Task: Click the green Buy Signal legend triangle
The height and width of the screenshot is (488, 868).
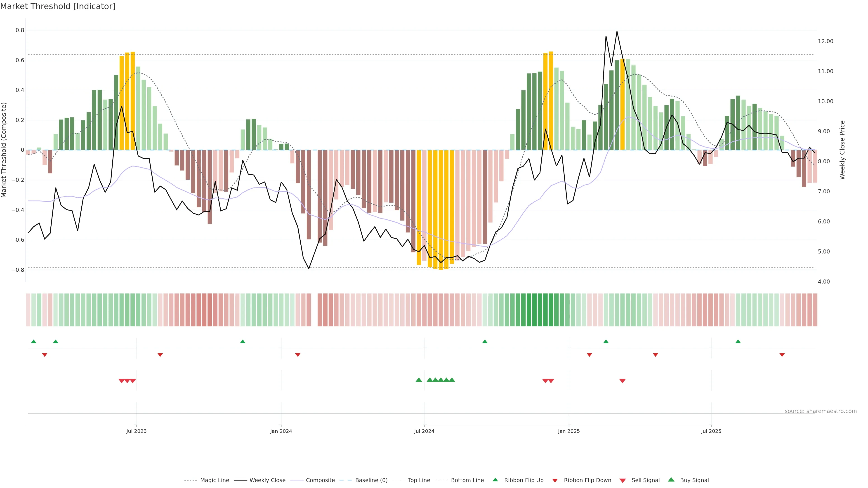Action: [x=671, y=480]
